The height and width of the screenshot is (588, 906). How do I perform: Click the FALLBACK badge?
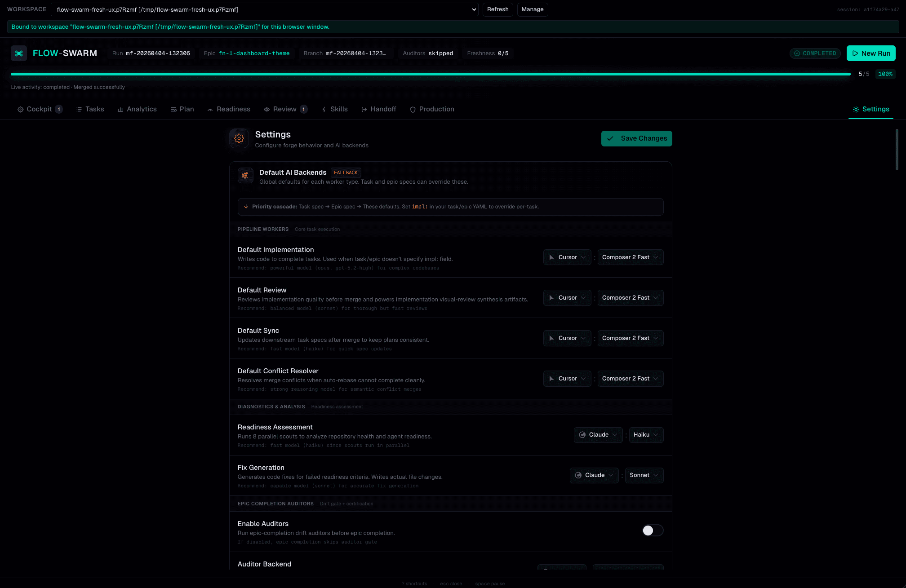coord(346,172)
